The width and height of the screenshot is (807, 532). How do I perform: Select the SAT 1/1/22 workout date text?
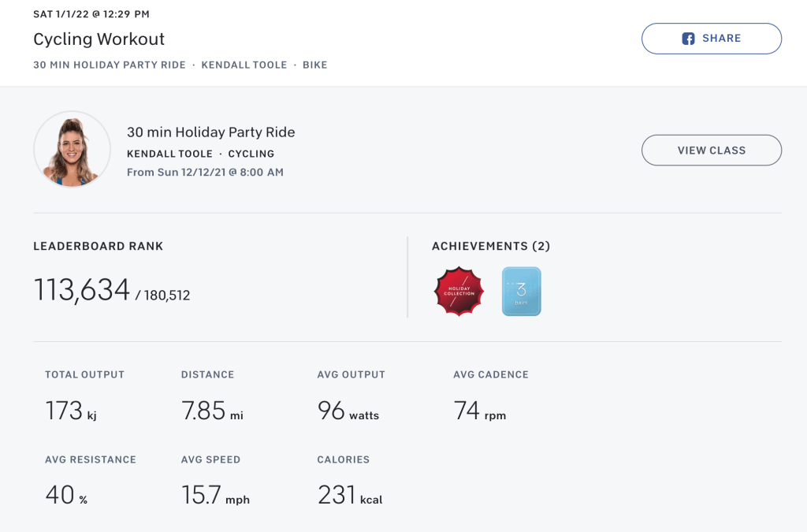click(91, 14)
